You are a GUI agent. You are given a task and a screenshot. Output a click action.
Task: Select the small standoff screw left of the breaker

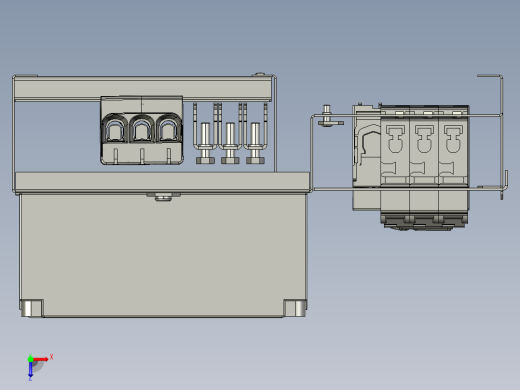coord(327,115)
